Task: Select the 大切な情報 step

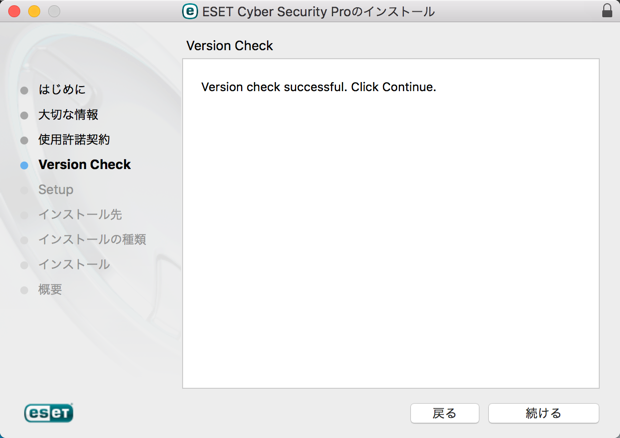Action: [68, 115]
